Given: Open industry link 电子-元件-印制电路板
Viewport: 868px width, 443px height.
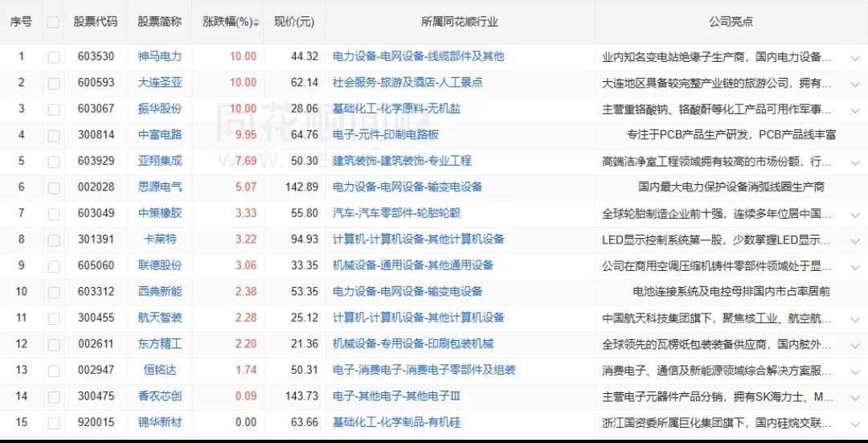Looking at the screenshot, I should [x=386, y=134].
